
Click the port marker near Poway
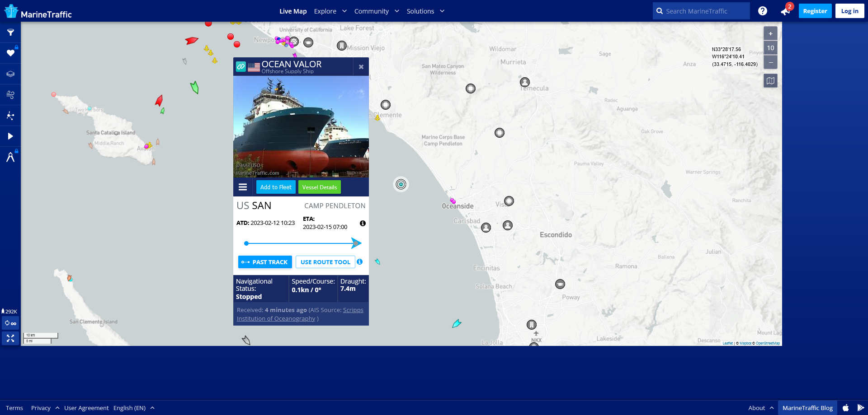pos(560,284)
